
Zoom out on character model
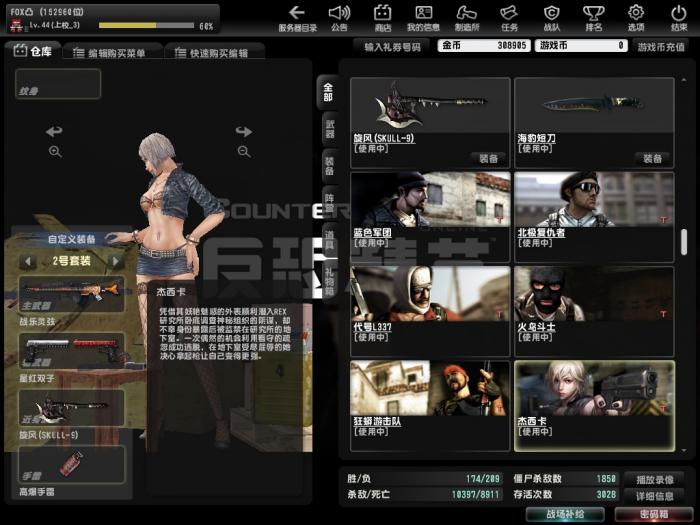(244, 151)
